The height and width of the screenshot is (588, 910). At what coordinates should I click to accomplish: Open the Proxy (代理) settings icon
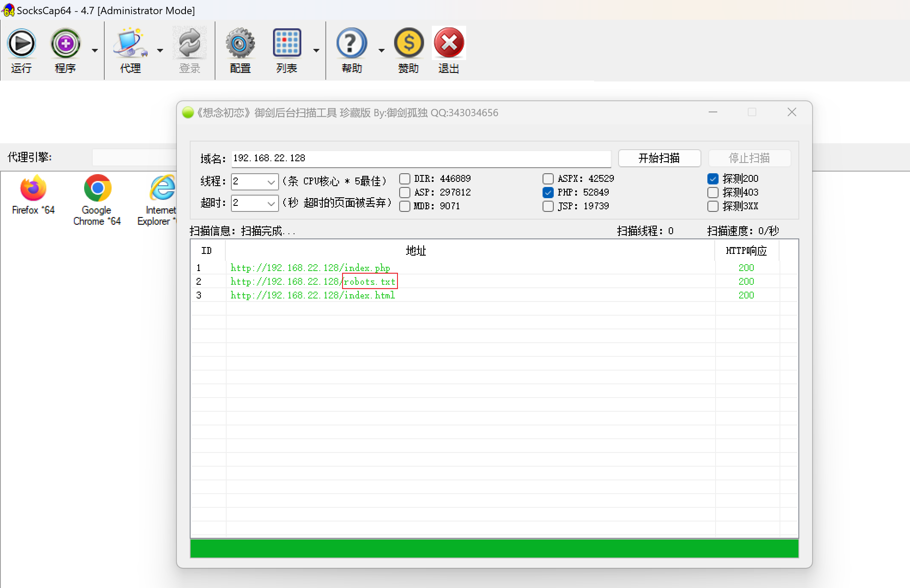(130, 43)
